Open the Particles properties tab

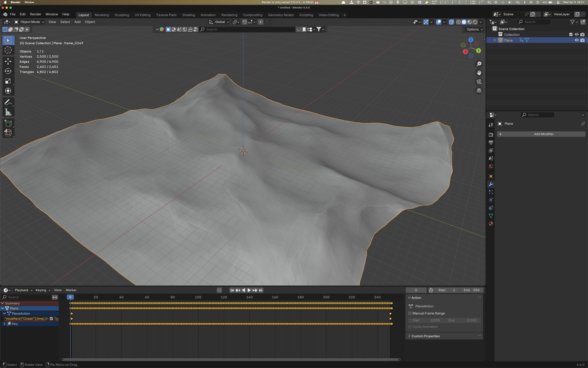click(491, 192)
